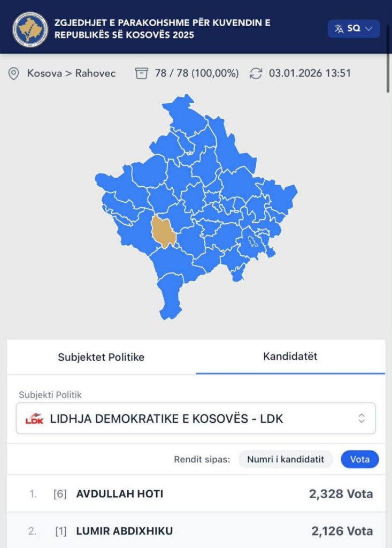Click the Kosova breadcrumb link

click(x=44, y=73)
